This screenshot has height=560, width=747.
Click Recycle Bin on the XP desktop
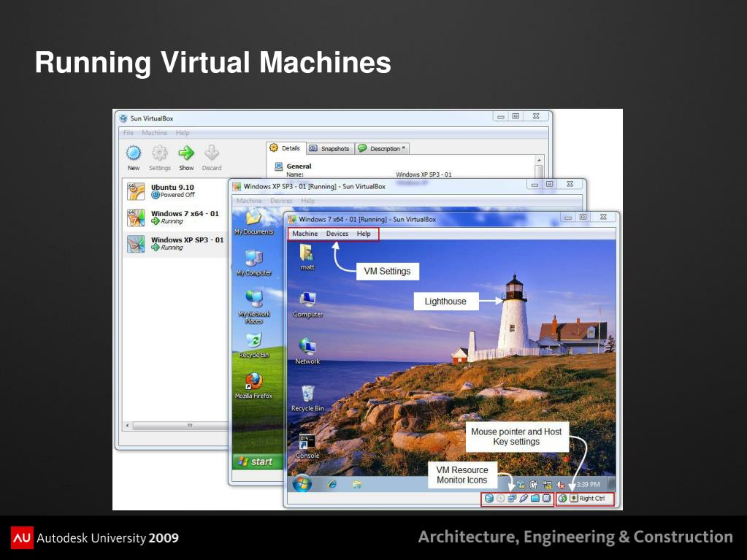click(254, 345)
